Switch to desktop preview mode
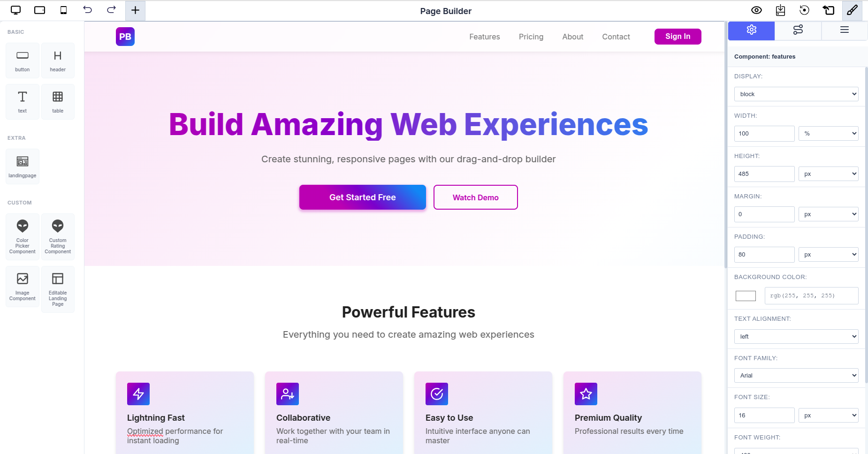Image resolution: width=868 pixels, height=454 pixels. tap(15, 10)
